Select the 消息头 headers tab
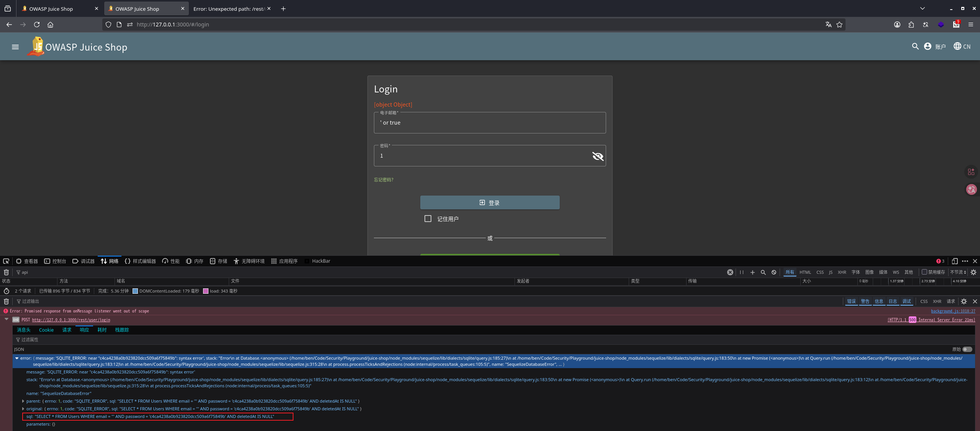This screenshot has width=980, height=431. click(24, 330)
